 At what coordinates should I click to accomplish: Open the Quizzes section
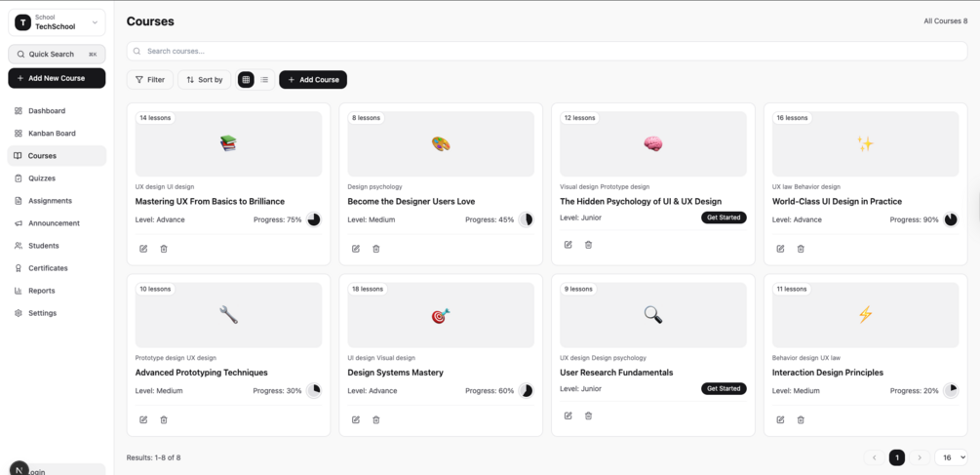pyautogui.click(x=57, y=178)
